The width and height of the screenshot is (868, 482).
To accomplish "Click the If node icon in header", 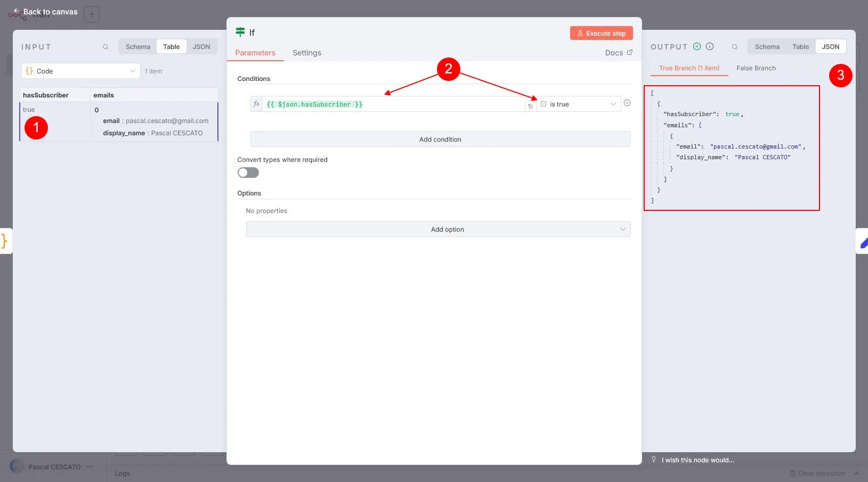I will point(240,32).
